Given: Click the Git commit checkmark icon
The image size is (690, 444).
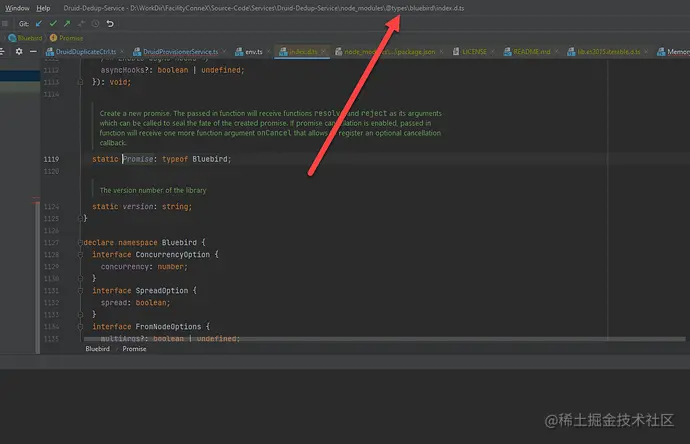Looking at the screenshot, I should (53, 23).
